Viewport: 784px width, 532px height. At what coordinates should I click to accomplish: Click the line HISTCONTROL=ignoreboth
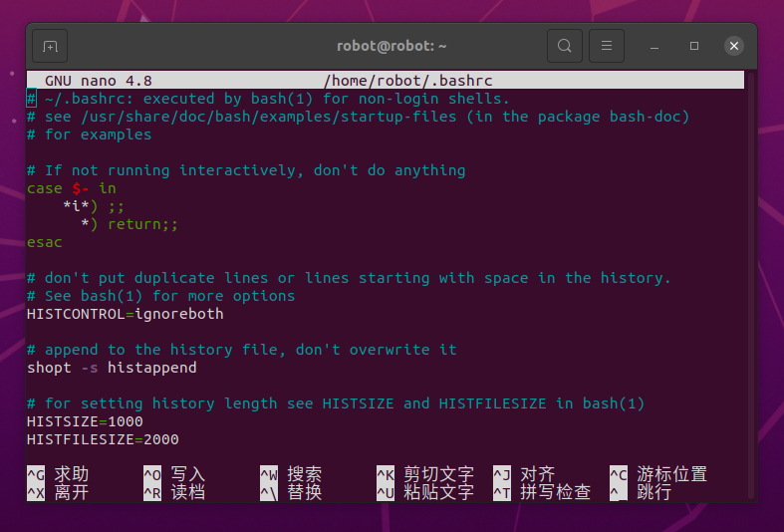[x=125, y=314]
